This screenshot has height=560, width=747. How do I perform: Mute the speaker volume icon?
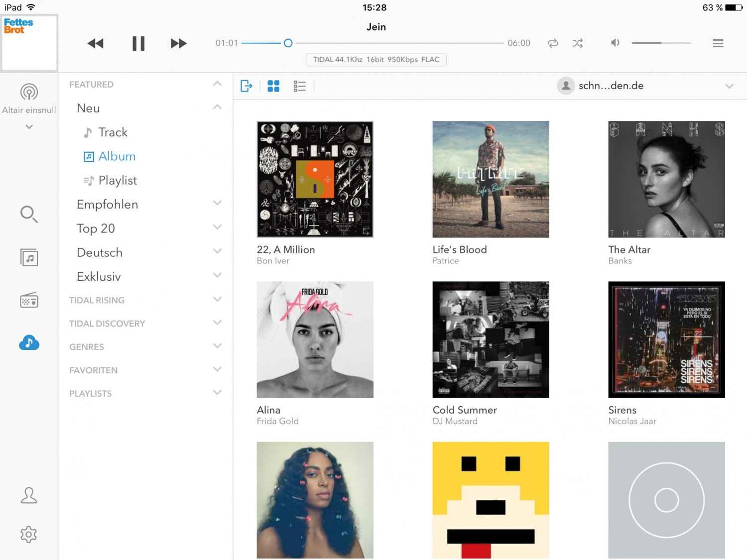point(616,43)
